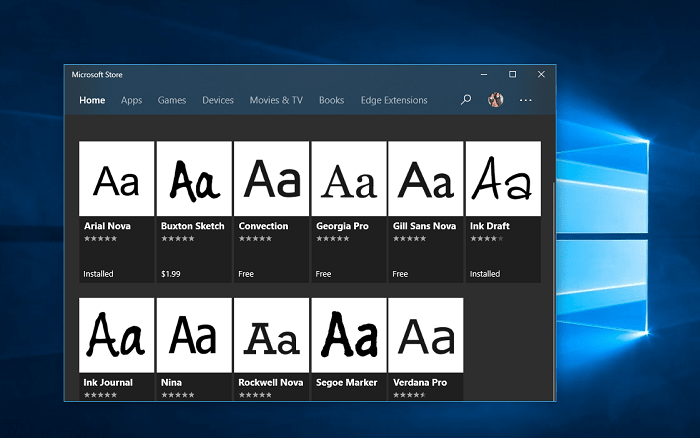Maximize the Microsoft Store window
700x438 pixels.
click(512, 75)
